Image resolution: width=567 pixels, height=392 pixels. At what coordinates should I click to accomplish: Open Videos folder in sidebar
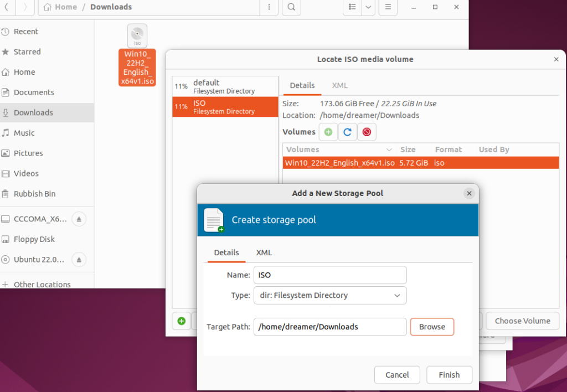click(x=47, y=173)
